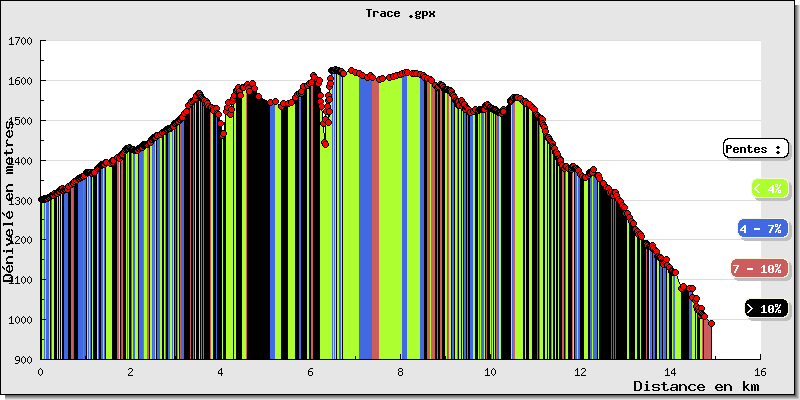Click the final red data point near 15 km

click(x=711, y=323)
